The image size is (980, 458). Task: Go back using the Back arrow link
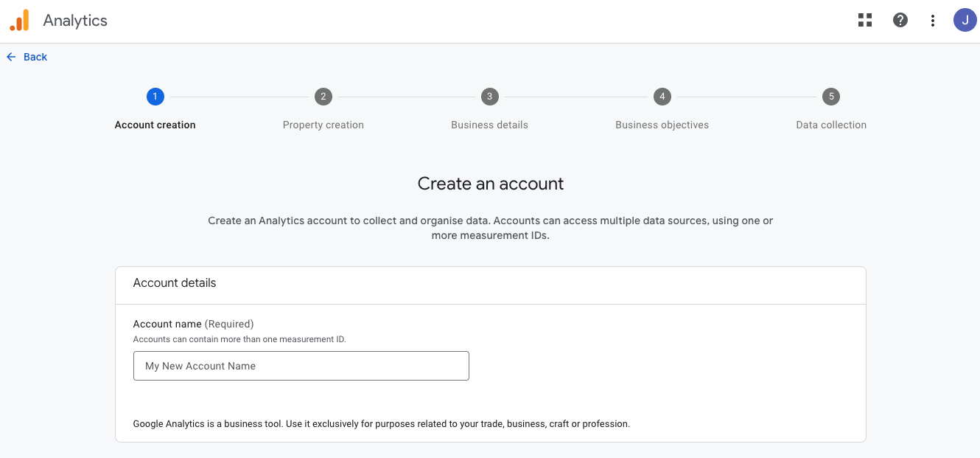[27, 57]
